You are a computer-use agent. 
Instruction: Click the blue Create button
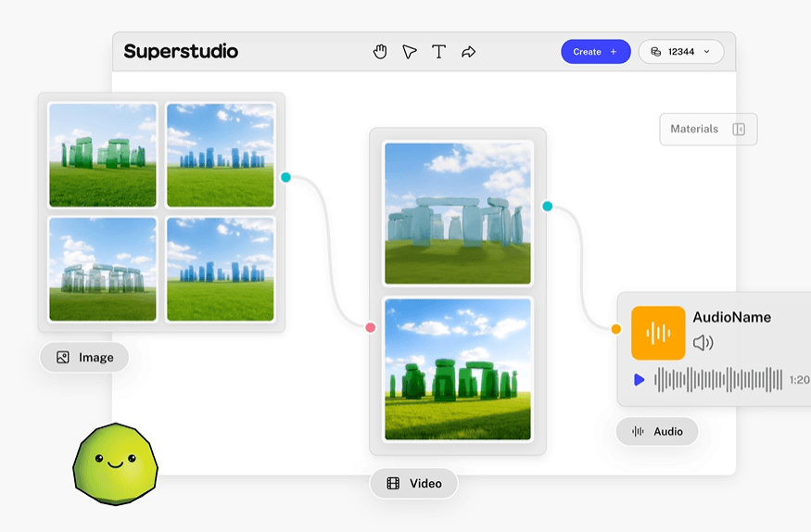click(596, 52)
